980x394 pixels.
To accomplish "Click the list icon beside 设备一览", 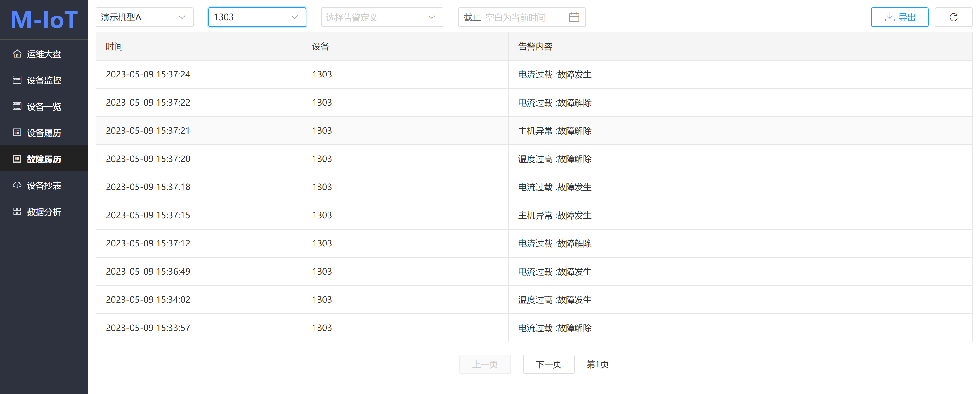I will tap(17, 106).
